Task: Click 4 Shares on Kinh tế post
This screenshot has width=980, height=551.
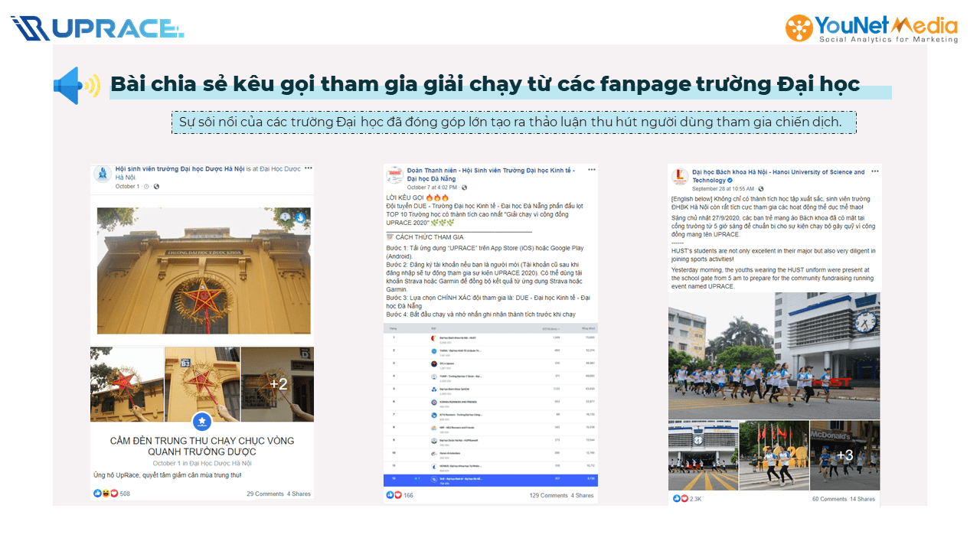Action: 583,495
